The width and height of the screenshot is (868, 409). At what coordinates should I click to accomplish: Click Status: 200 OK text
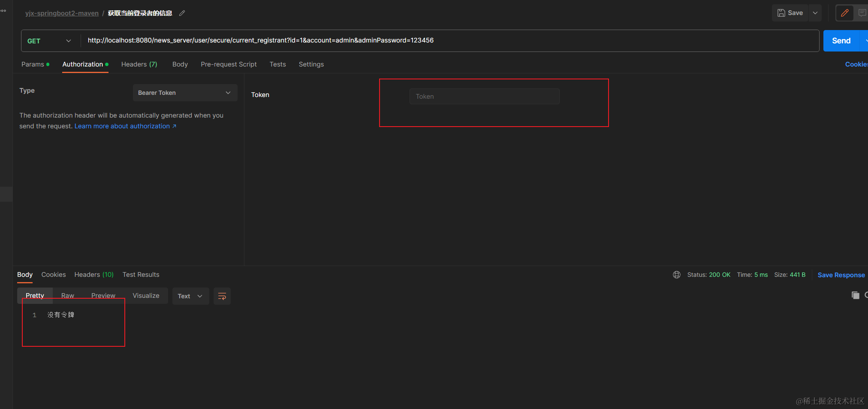click(x=708, y=275)
